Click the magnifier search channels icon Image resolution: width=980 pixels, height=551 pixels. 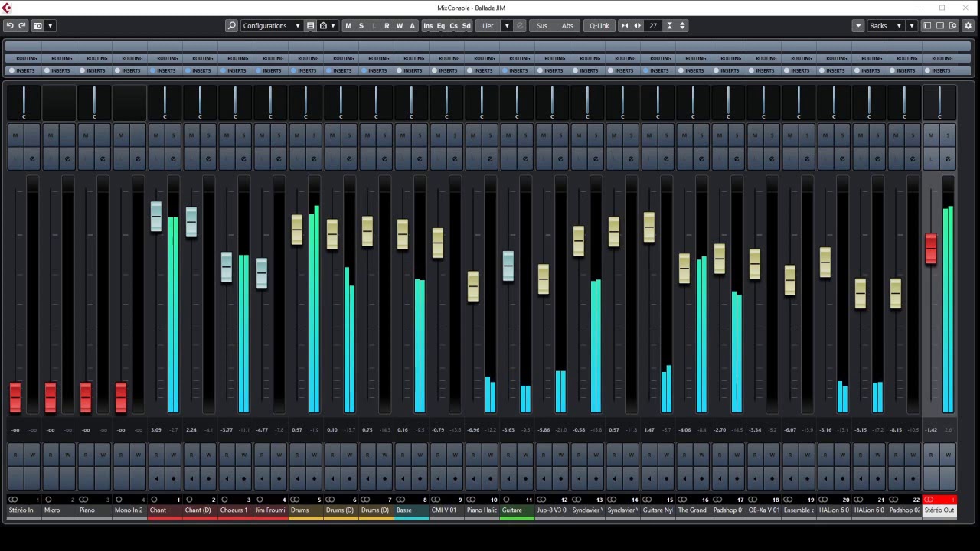[x=232, y=25]
